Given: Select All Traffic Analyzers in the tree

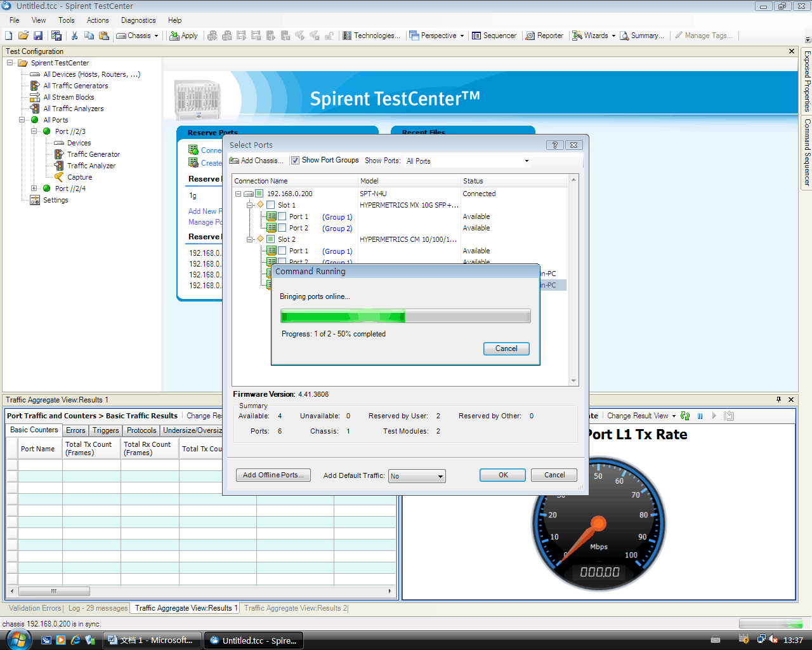Looking at the screenshot, I should click(74, 109).
